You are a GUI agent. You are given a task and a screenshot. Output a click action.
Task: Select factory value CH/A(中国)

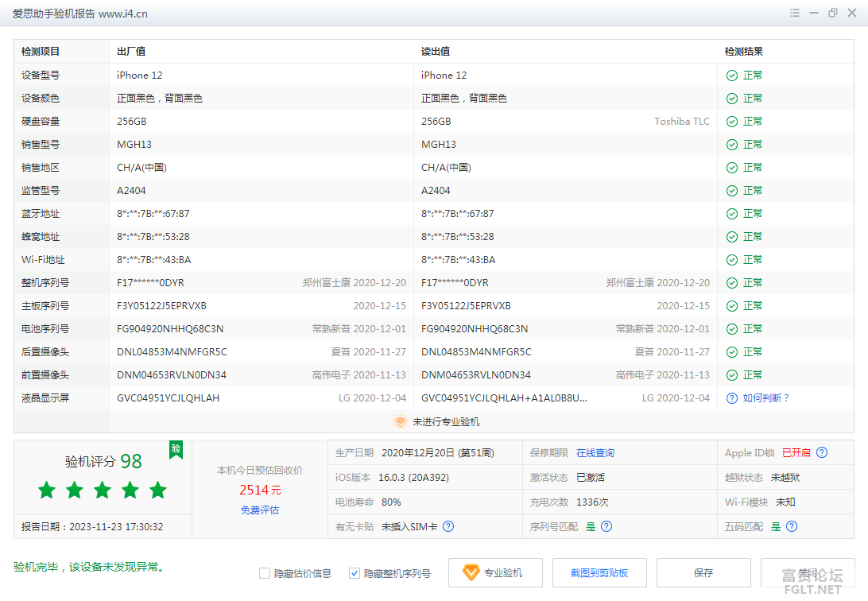[x=141, y=168]
